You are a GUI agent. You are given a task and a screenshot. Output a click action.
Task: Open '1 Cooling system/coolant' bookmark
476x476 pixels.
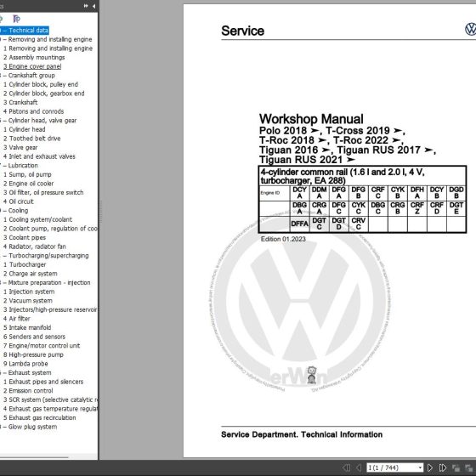(x=37, y=219)
